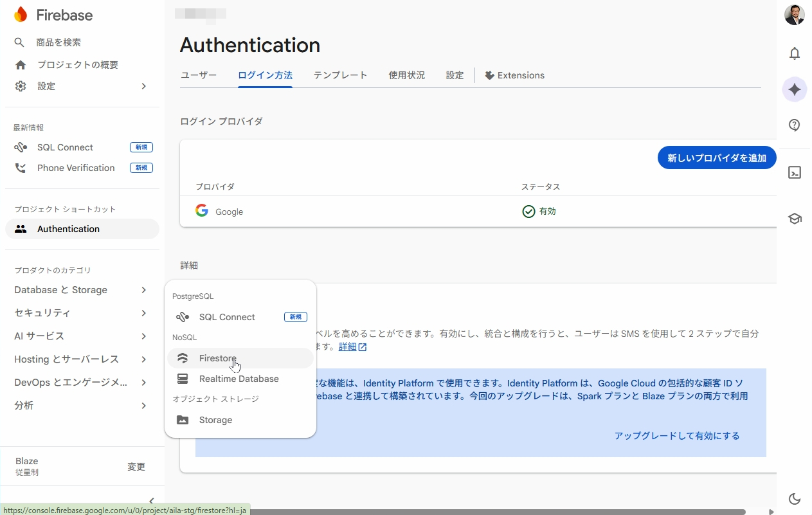
Task: Select Realtime Database menu item
Action: 240,379
